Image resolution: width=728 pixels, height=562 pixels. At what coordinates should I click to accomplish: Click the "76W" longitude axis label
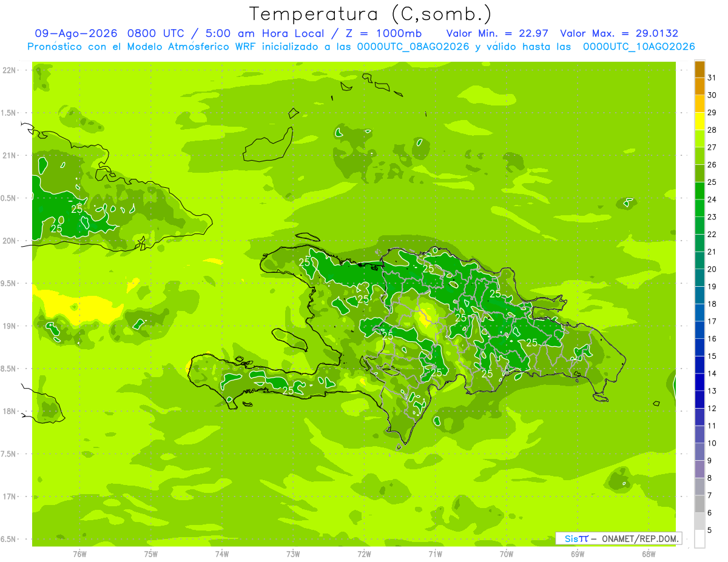(x=79, y=554)
